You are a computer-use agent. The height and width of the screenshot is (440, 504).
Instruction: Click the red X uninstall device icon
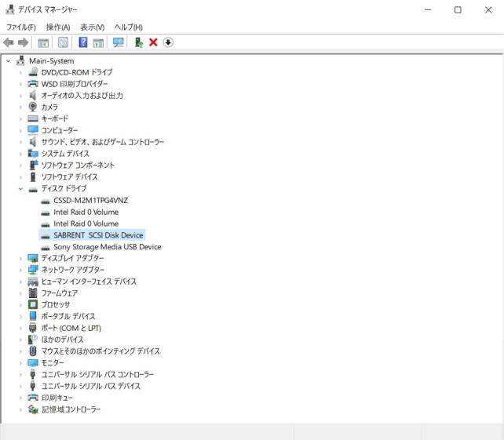(153, 42)
